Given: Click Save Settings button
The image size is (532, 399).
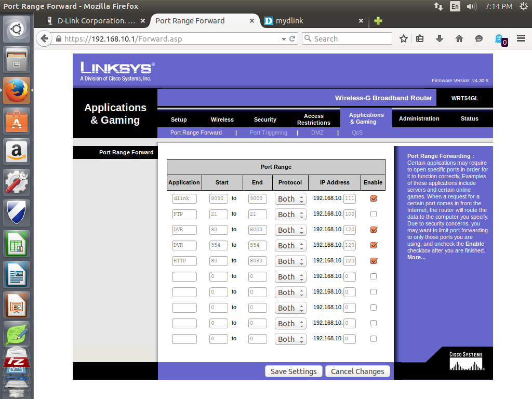Looking at the screenshot, I should [x=294, y=371].
